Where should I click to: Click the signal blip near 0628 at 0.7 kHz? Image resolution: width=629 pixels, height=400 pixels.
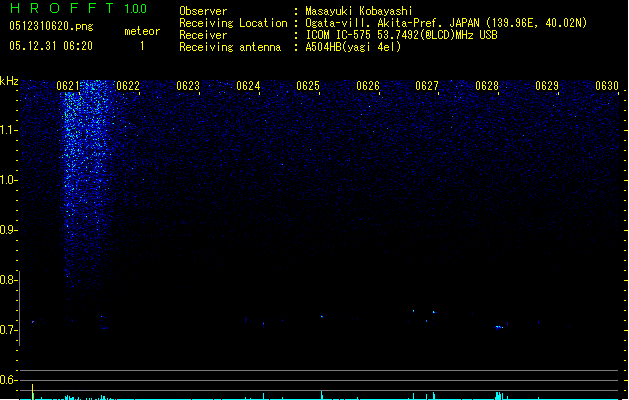[x=499, y=327]
